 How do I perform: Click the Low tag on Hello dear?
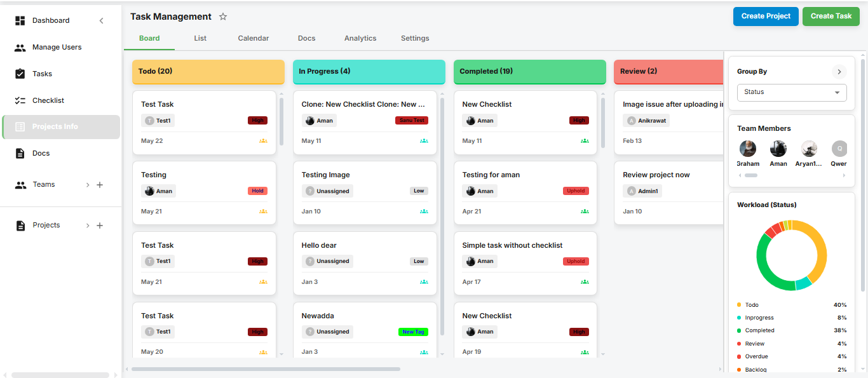(x=419, y=262)
